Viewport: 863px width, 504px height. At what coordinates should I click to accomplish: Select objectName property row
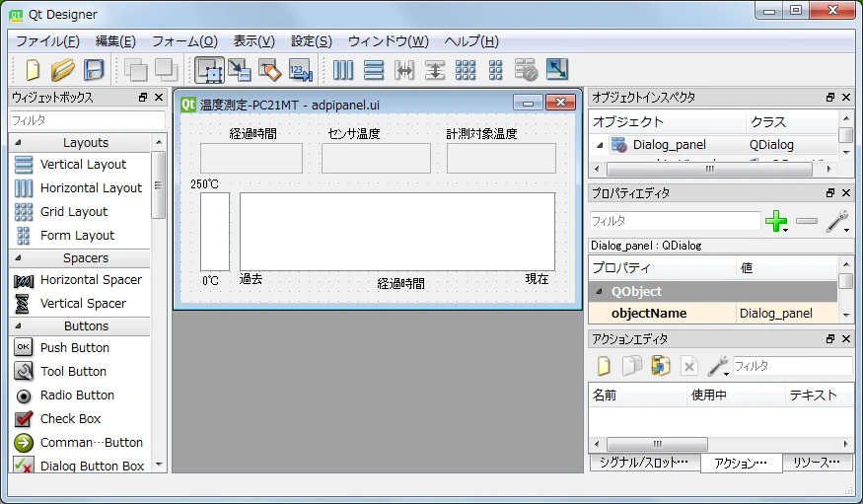(x=713, y=313)
